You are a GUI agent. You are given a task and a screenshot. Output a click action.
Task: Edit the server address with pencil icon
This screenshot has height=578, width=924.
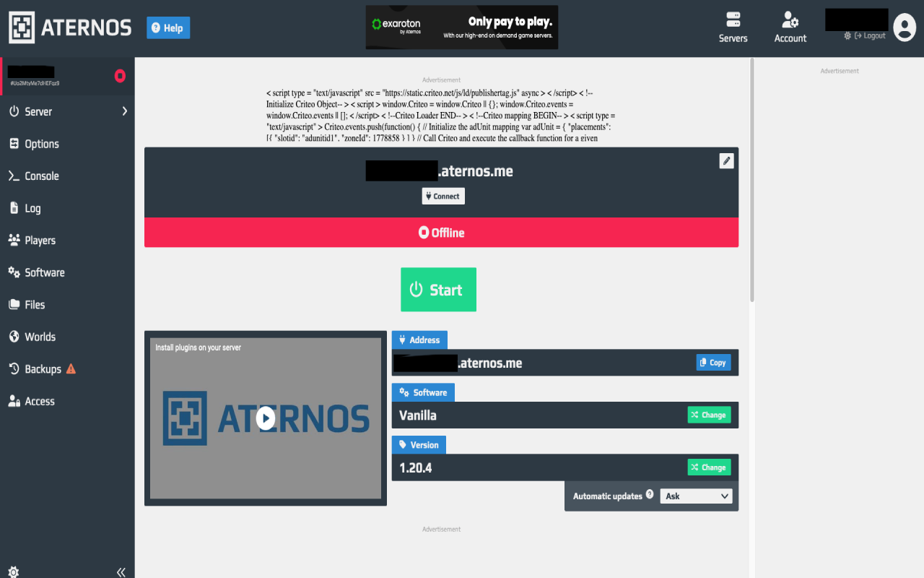click(727, 161)
